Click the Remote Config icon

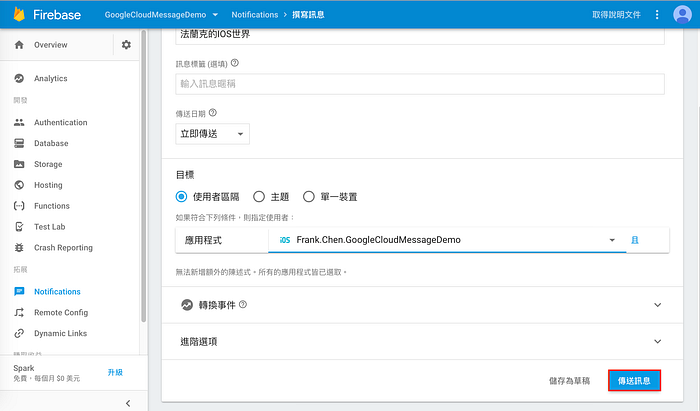19,312
